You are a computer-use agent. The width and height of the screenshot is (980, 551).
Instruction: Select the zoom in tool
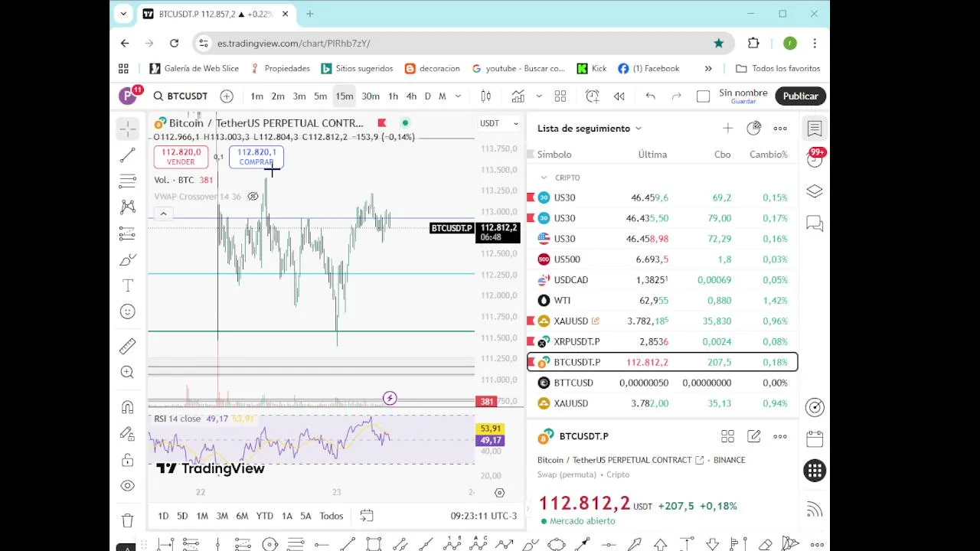tap(127, 372)
